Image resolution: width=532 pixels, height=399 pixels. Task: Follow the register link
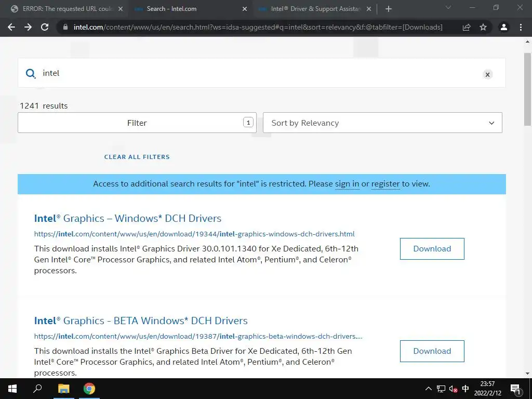(x=385, y=184)
